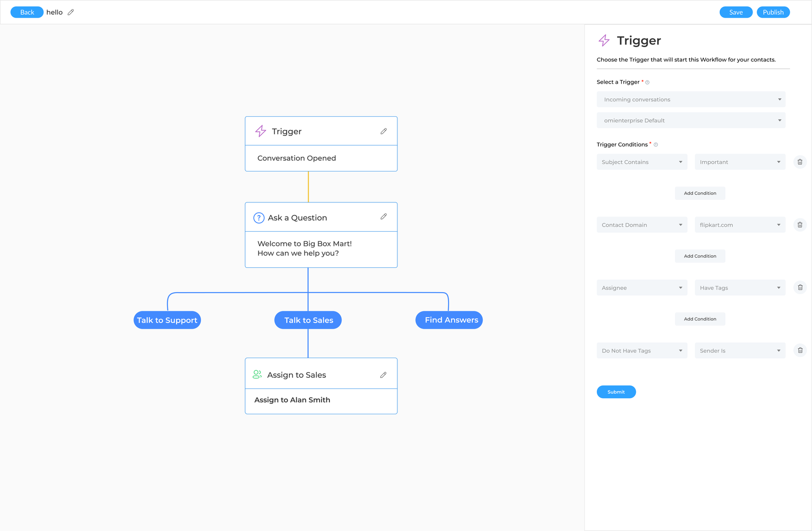Click the help icon beside Select a Trigger
The height and width of the screenshot is (531, 812).
(647, 82)
